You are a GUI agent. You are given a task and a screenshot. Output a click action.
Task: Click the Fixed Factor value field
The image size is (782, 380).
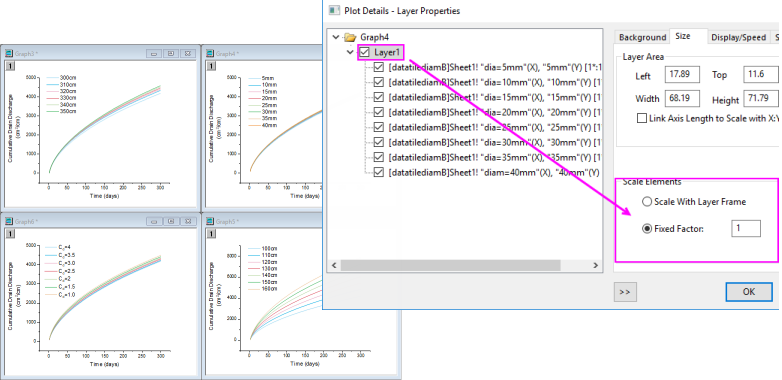pos(746,228)
